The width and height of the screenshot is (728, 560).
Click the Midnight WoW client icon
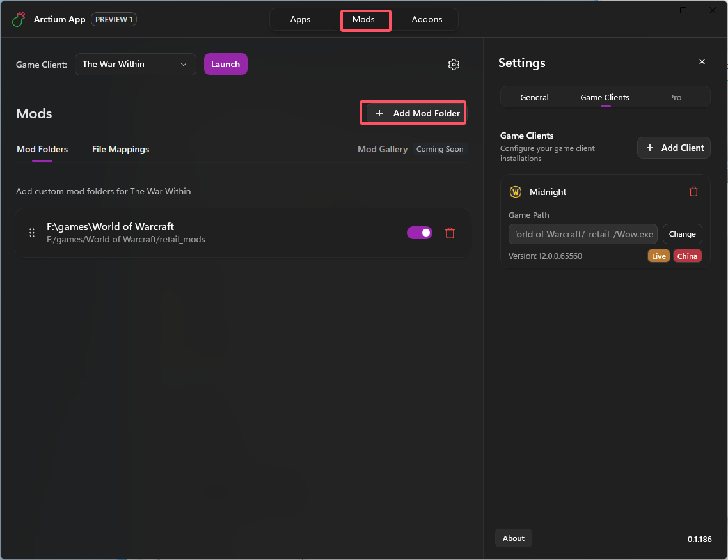tap(516, 192)
